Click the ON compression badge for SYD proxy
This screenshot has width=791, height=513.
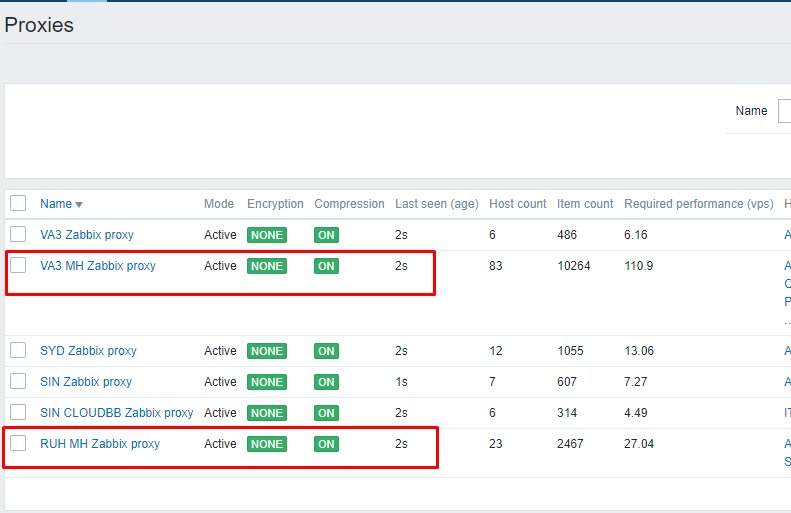[x=326, y=351]
